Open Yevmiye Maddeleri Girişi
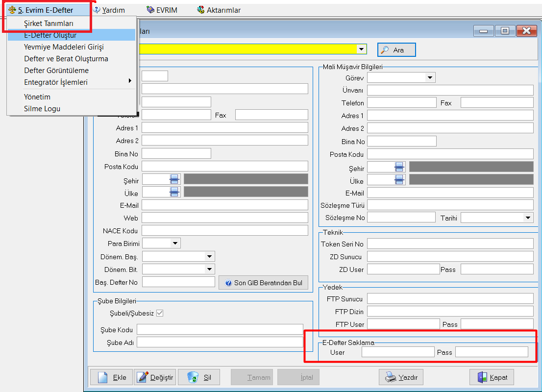 click(71, 47)
